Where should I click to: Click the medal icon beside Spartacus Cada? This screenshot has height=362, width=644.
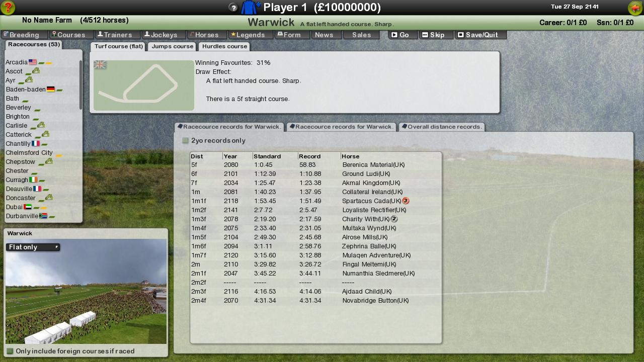[406, 201]
